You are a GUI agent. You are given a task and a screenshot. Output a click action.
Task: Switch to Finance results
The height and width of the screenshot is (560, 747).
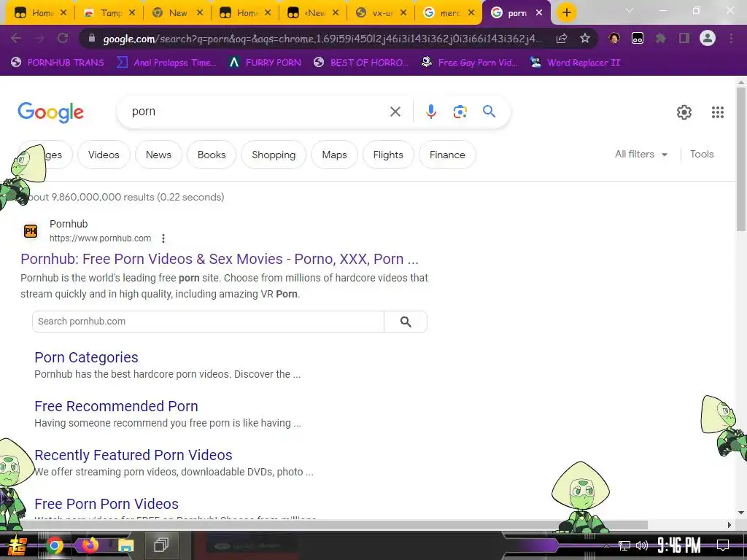[447, 155]
